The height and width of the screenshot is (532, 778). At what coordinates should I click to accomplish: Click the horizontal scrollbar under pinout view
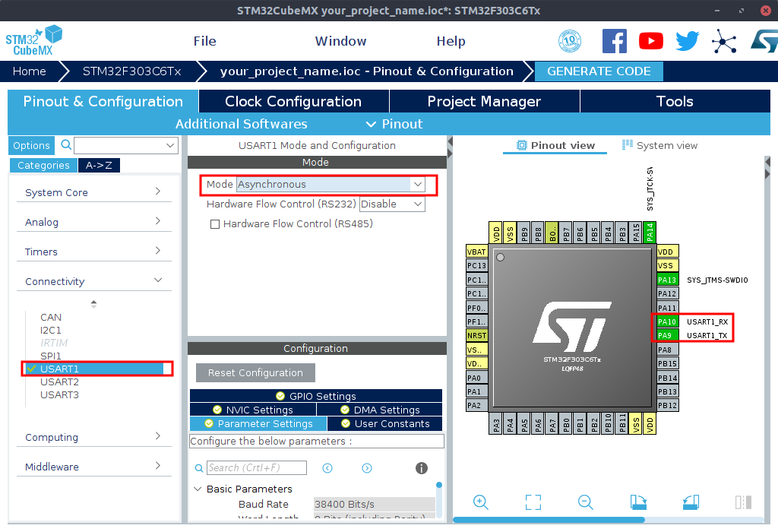coord(549,520)
